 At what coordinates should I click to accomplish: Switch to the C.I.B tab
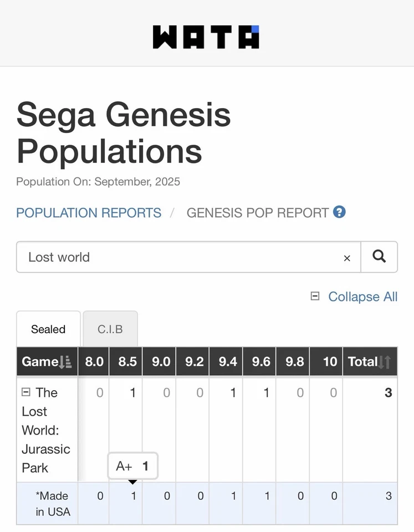tap(110, 329)
